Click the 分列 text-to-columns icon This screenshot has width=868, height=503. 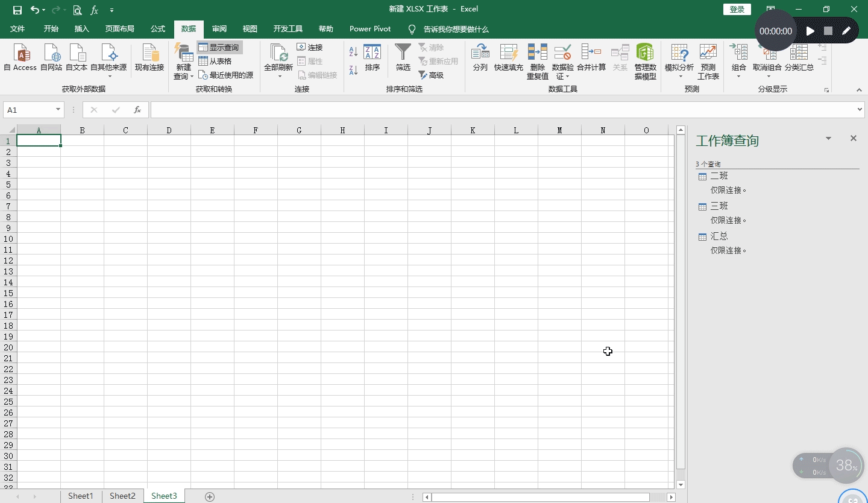(x=480, y=53)
